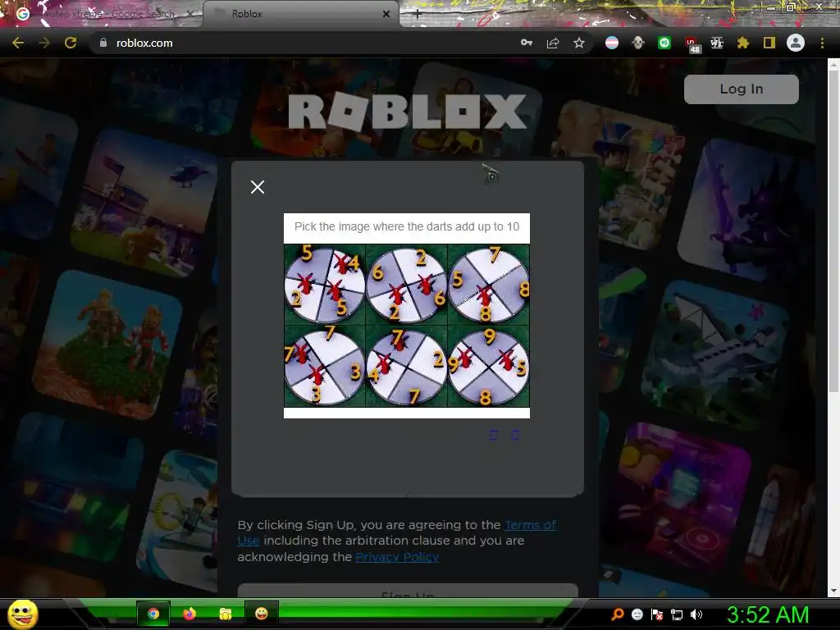Close the Google Search tab

coord(190,14)
